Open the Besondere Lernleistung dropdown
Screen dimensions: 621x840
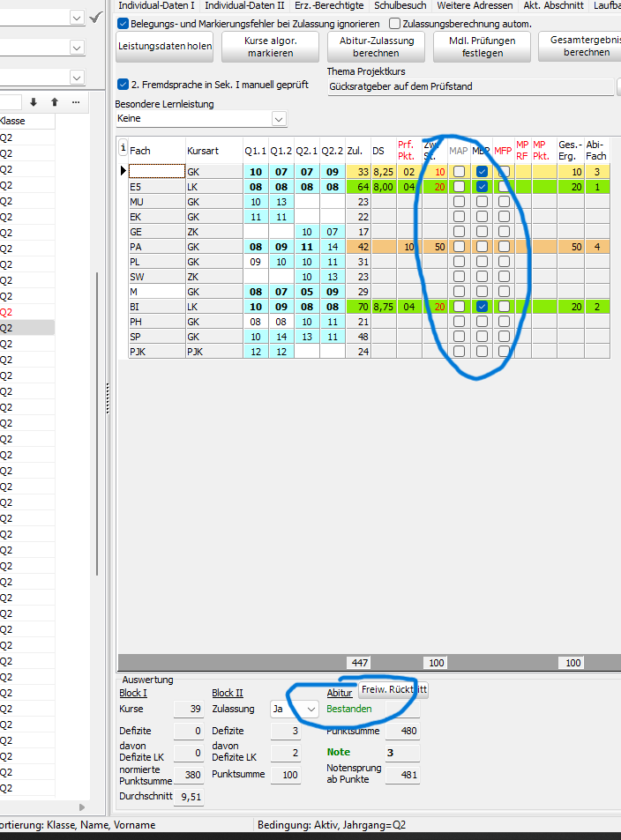tap(279, 119)
